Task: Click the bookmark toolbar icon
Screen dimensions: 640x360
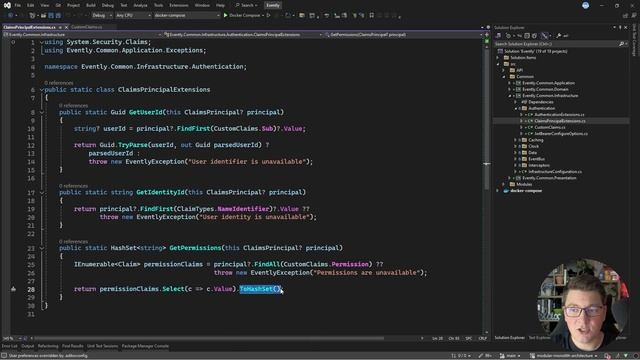Action: pyautogui.click(x=371, y=16)
